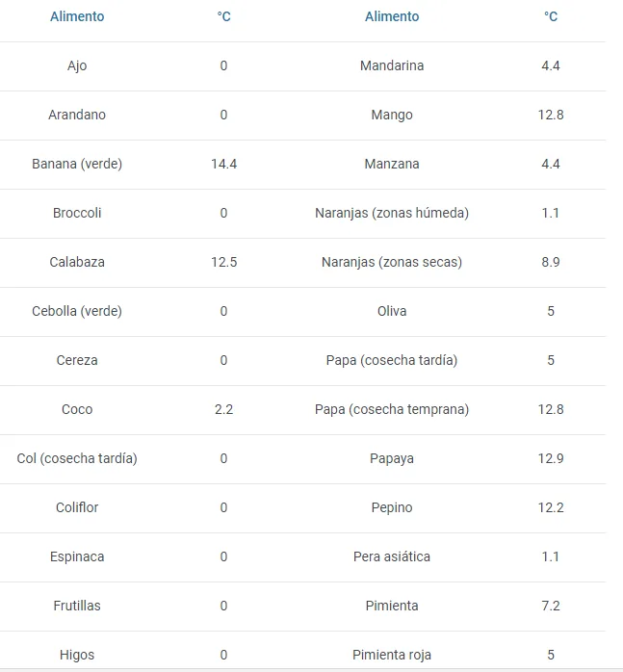Click the 12.9 temperature value

pyautogui.click(x=551, y=458)
